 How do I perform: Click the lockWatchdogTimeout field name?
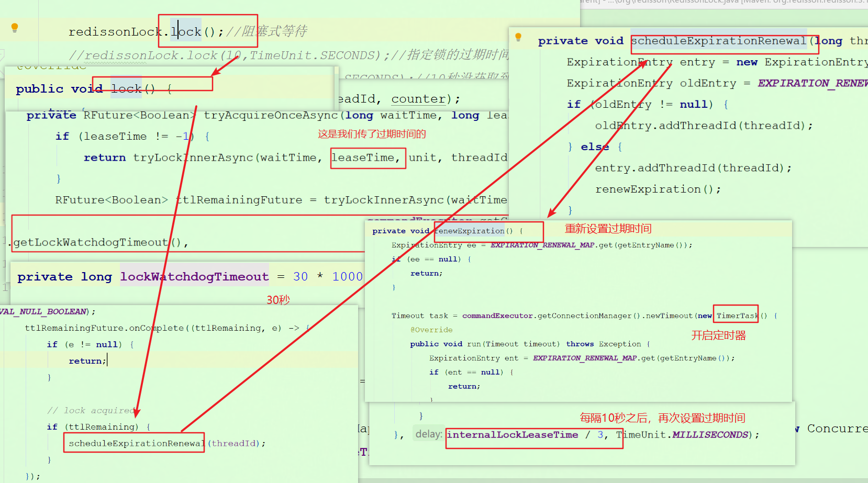pos(194,277)
